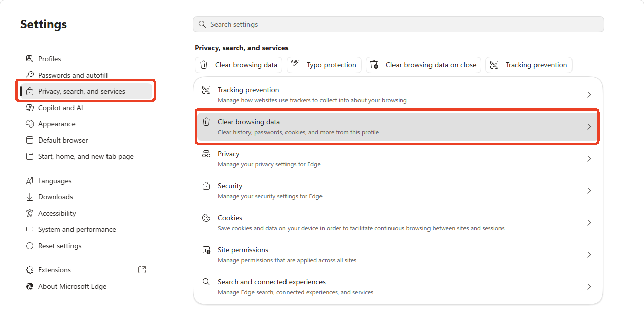Select Privacy, search, and services in sidebar
The height and width of the screenshot is (311, 644).
[x=86, y=91]
